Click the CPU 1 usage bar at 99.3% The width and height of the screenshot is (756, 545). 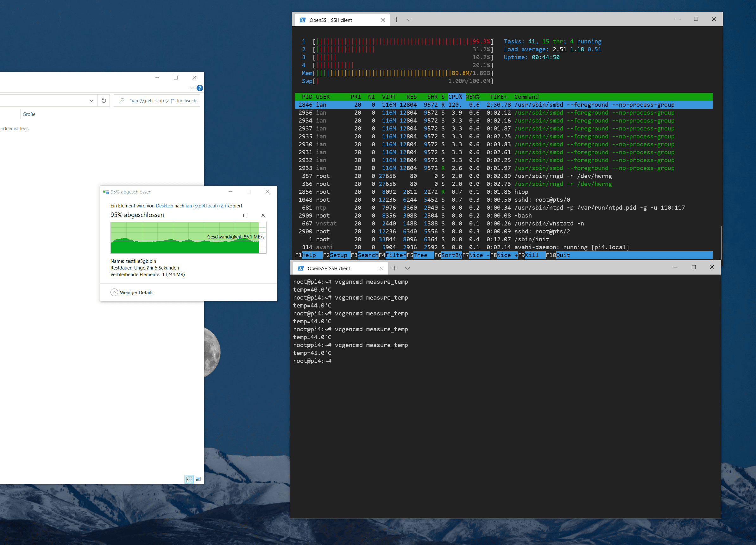pos(397,41)
